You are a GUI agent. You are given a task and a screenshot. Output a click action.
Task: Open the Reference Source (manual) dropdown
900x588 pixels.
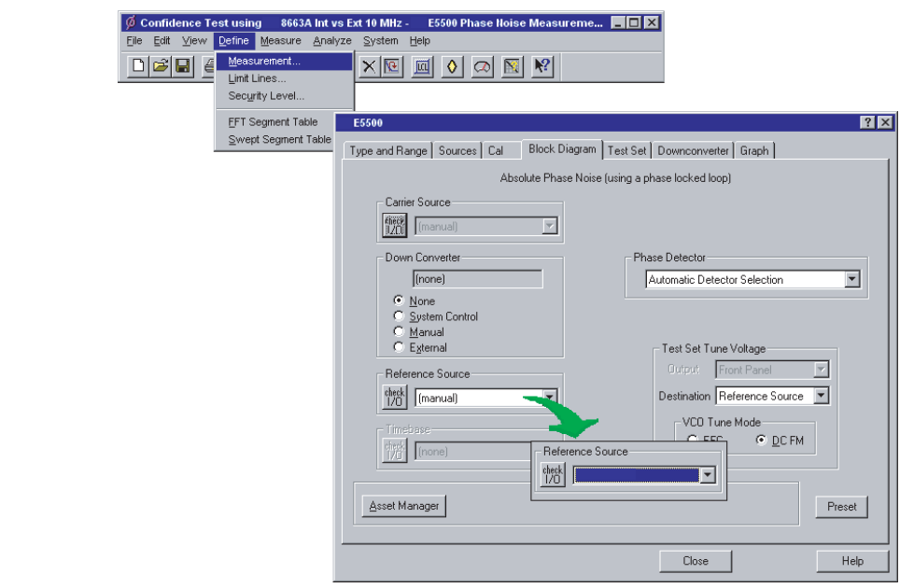(549, 397)
